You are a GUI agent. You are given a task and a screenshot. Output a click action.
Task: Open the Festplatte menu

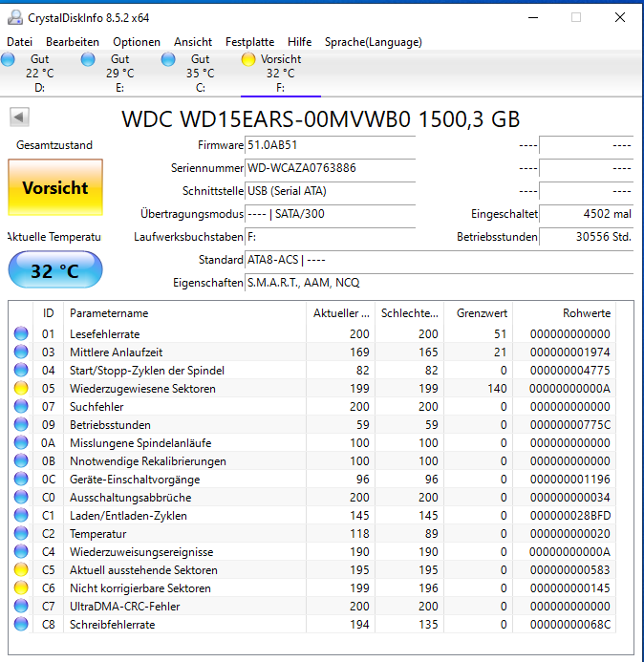point(249,42)
